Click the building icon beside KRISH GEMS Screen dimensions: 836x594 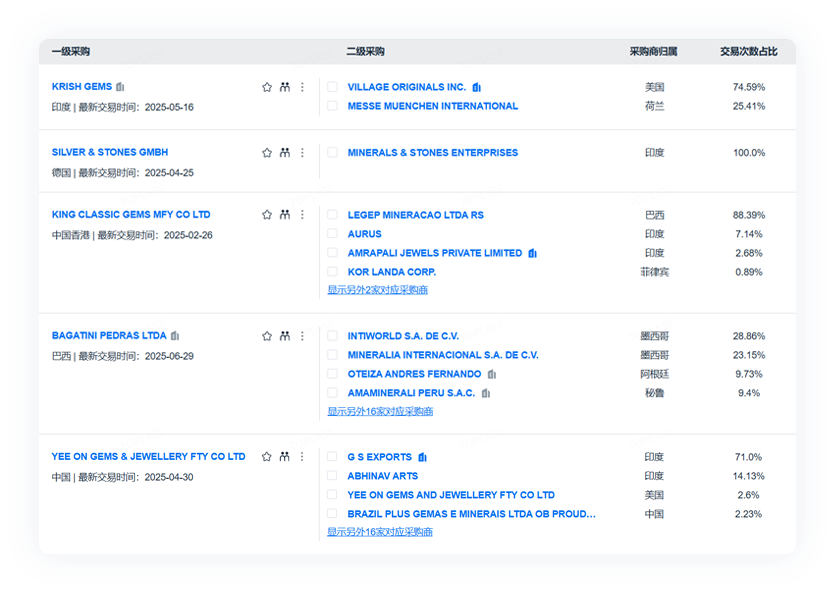[120, 87]
